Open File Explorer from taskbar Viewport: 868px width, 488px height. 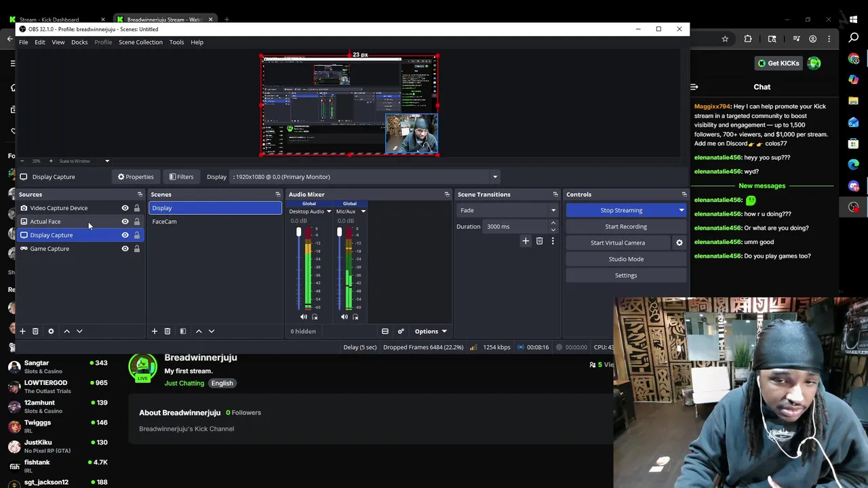pyautogui.click(x=854, y=101)
